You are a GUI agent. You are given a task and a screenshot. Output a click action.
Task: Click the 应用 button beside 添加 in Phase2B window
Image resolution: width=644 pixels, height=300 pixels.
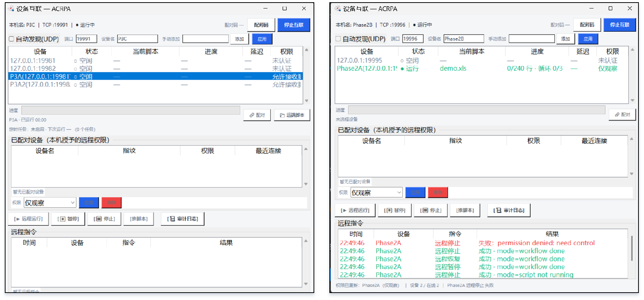point(588,39)
